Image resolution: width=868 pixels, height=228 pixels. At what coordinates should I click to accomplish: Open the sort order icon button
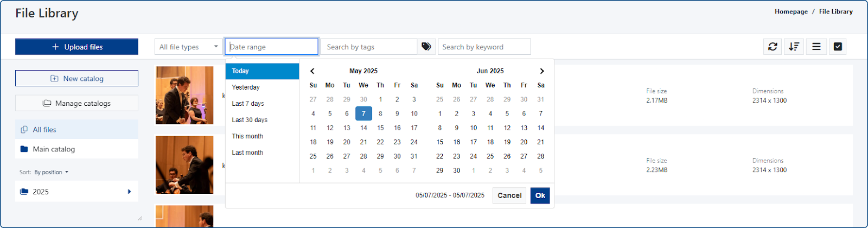click(x=794, y=47)
